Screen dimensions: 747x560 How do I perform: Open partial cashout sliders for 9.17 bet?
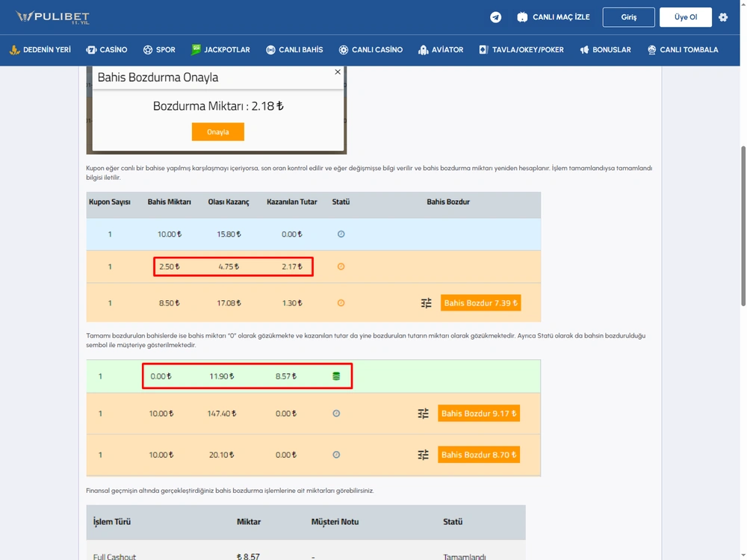423,414
